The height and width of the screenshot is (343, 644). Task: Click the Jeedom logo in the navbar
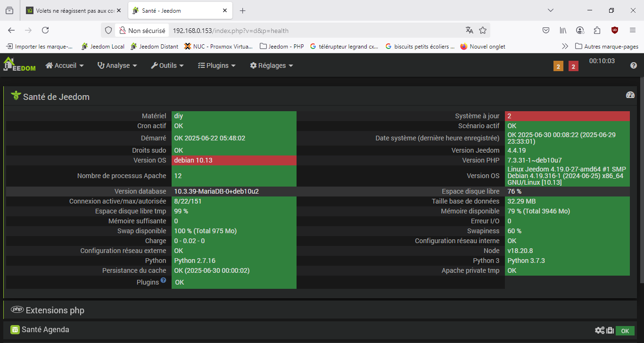pyautogui.click(x=19, y=65)
